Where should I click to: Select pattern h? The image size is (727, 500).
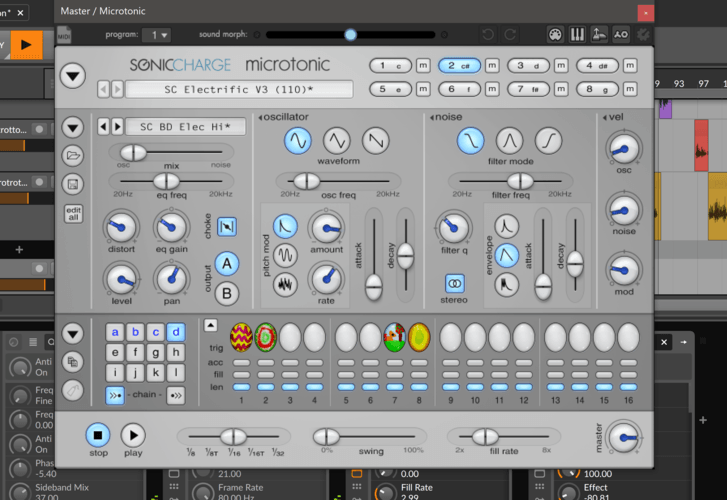coord(176,353)
